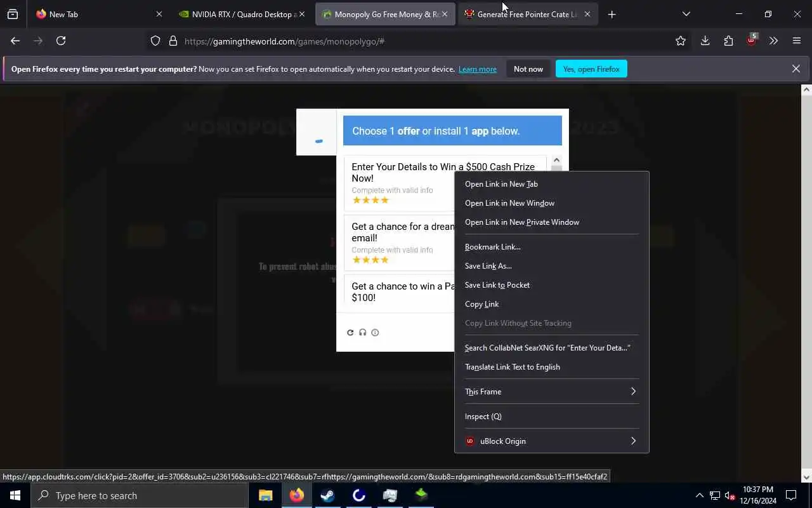The image size is (812, 508).
Task: Click the taskbar search box
Action: [x=140, y=495]
